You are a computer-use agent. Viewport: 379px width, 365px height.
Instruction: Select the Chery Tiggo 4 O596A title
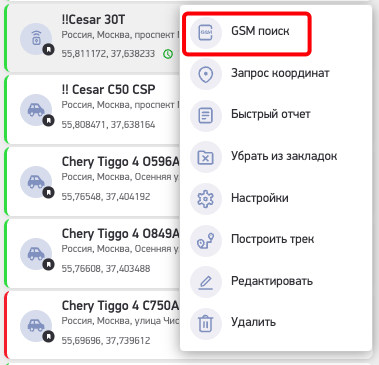120,162
